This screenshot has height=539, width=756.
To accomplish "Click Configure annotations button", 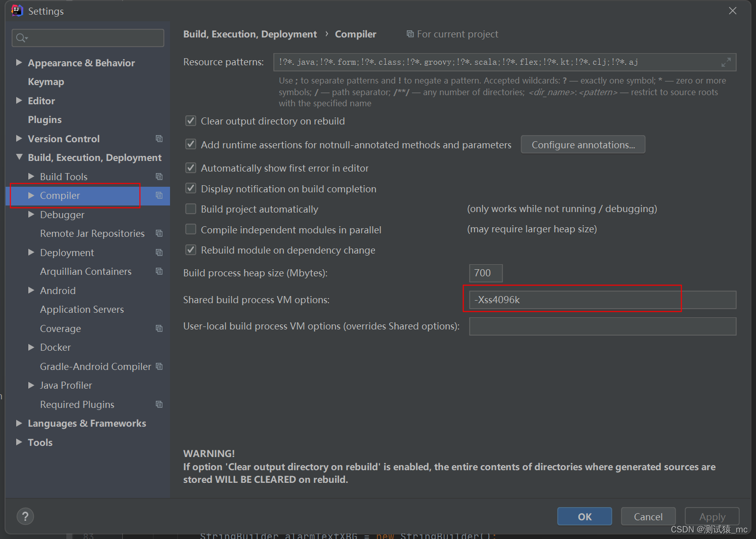I will click(x=582, y=144).
